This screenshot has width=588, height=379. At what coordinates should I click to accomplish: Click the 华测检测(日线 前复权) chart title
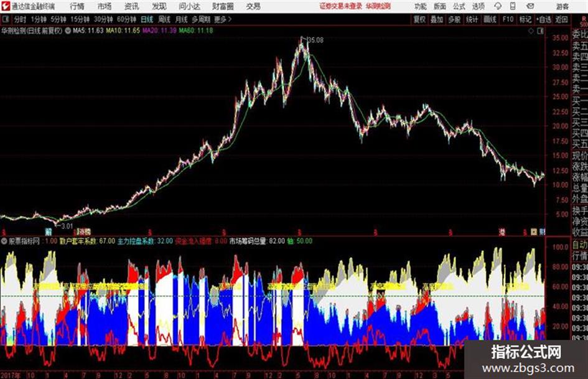[x=32, y=30]
